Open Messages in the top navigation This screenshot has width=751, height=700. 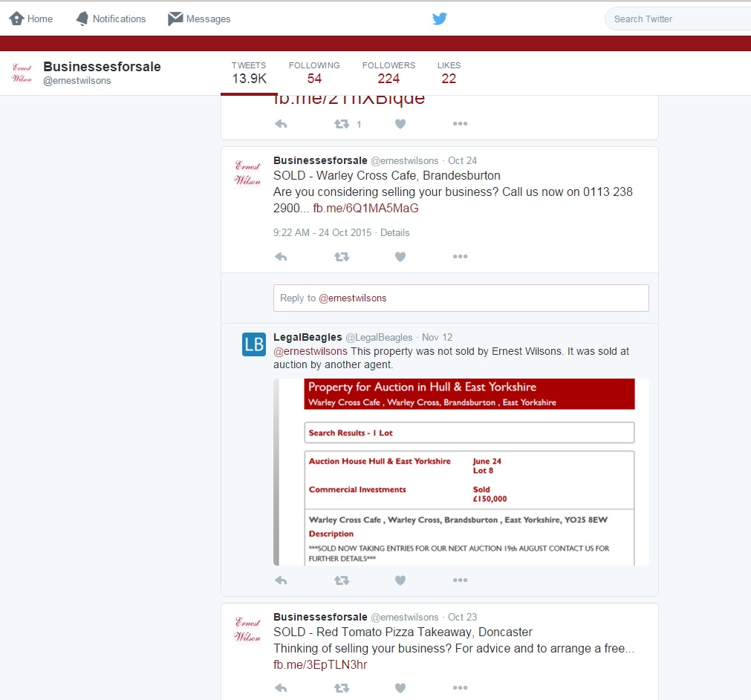pyautogui.click(x=199, y=19)
